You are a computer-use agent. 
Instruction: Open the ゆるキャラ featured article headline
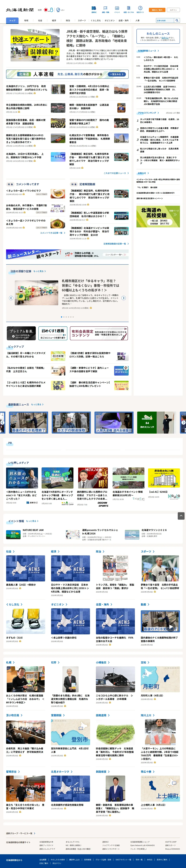(x=91, y=285)
